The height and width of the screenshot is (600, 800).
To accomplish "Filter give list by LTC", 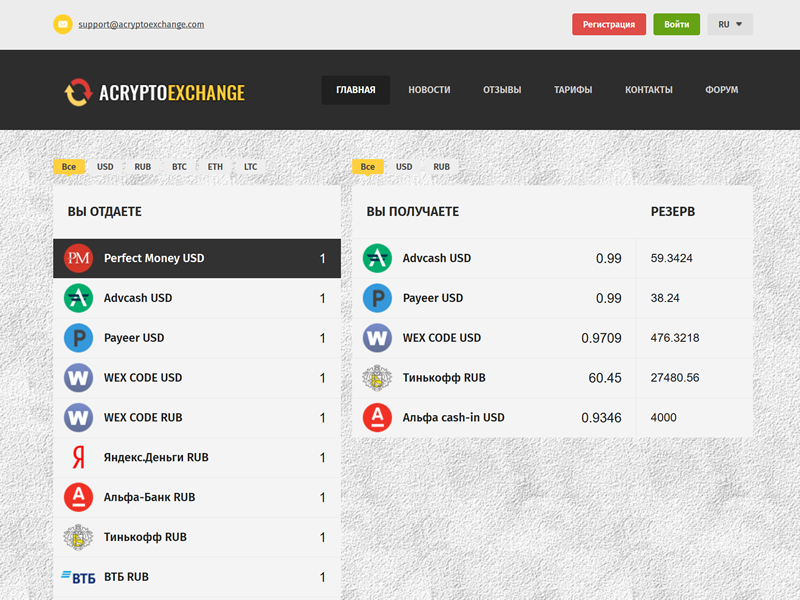I will [x=250, y=167].
